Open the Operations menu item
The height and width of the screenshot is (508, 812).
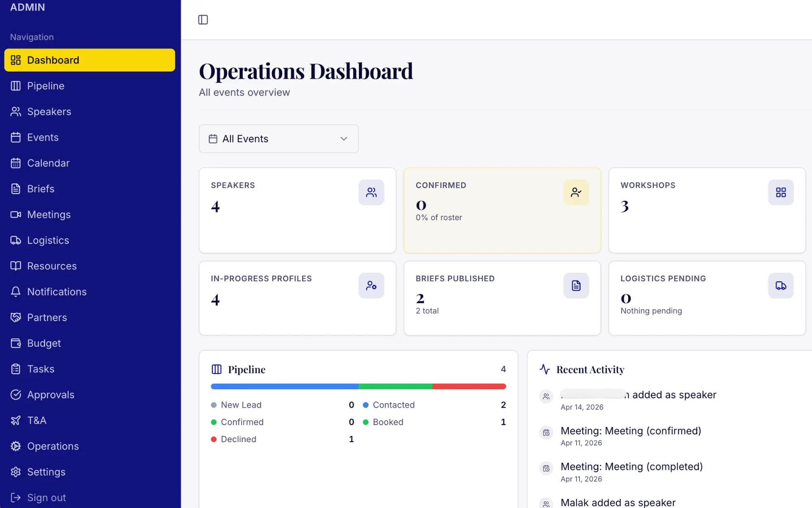click(90, 446)
